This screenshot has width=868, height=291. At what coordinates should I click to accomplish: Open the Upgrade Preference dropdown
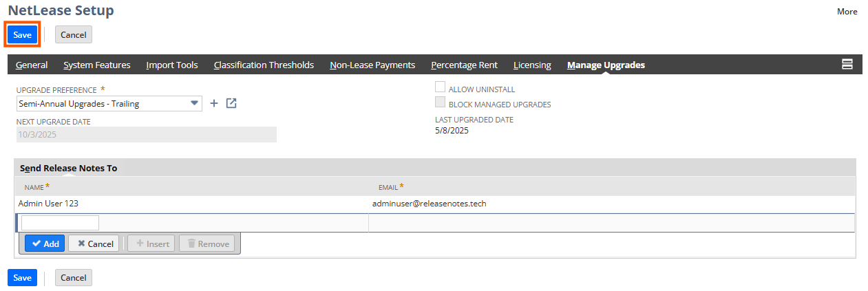pyautogui.click(x=193, y=103)
